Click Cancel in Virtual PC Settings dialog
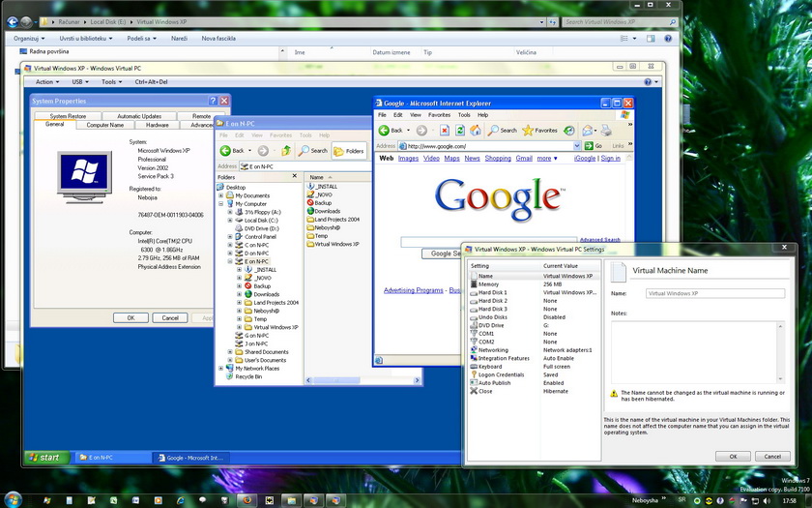The height and width of the screenshot is (508, 812). tap(771, 457)
